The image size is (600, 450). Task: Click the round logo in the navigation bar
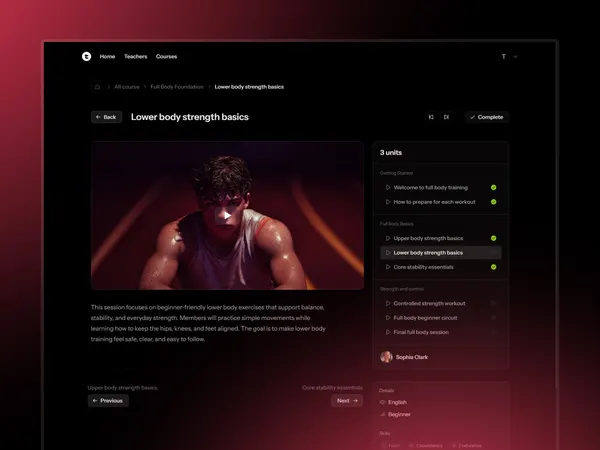[x=86, y=57]
